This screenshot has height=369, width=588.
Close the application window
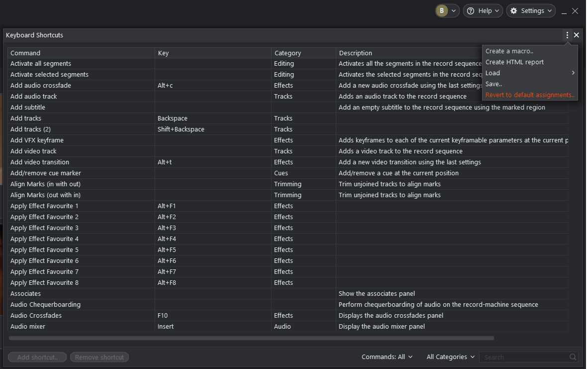[x=575, y=11]
